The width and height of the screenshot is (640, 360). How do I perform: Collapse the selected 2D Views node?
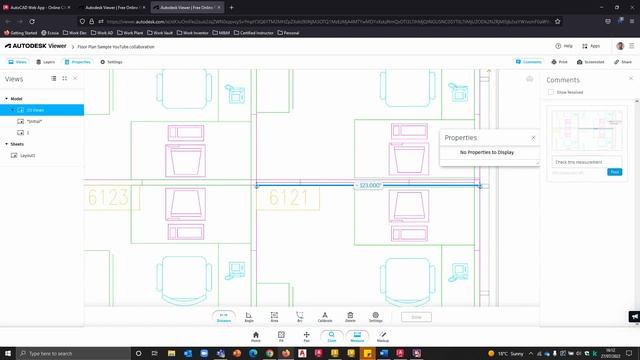point(13,110)
